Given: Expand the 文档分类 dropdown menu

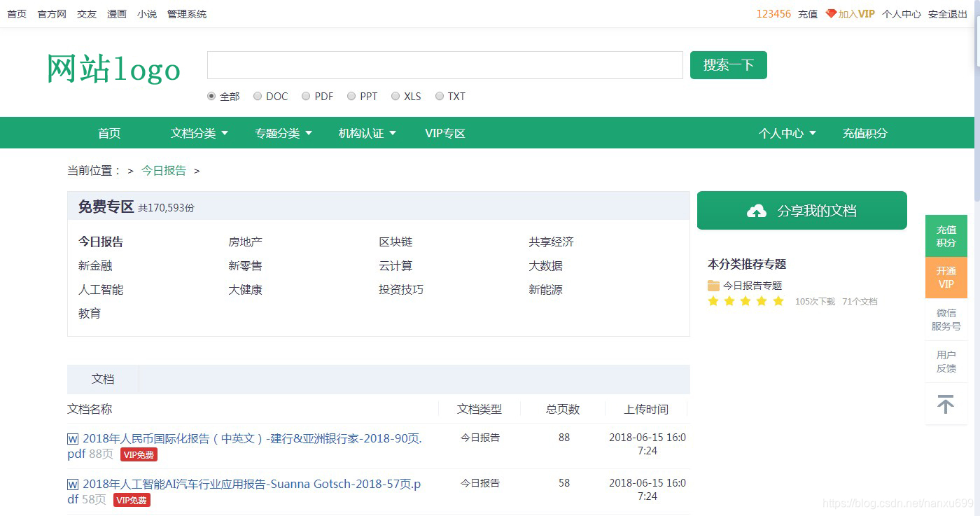Looking at the screenshot, I should click(199, 133).
